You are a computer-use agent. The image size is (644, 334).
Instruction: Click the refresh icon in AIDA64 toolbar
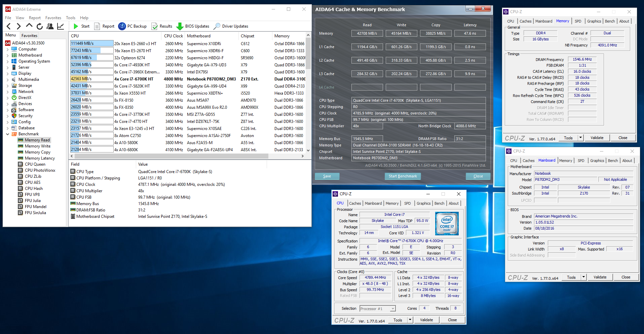coord(40,26)
